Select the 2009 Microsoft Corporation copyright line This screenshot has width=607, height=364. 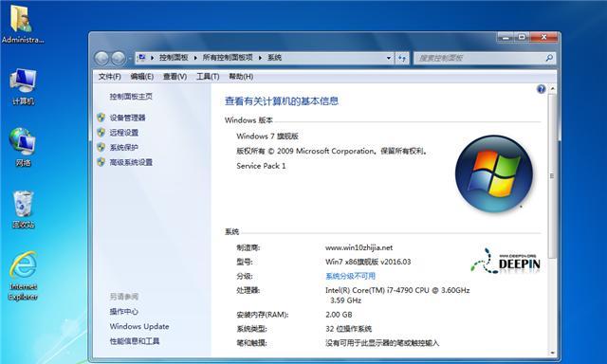point(333,152)
